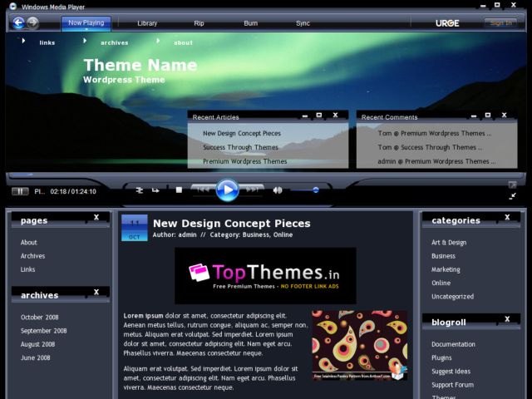Click the Theme Name site title
This screenshot has height=399, width=532.
coord(140,65)
